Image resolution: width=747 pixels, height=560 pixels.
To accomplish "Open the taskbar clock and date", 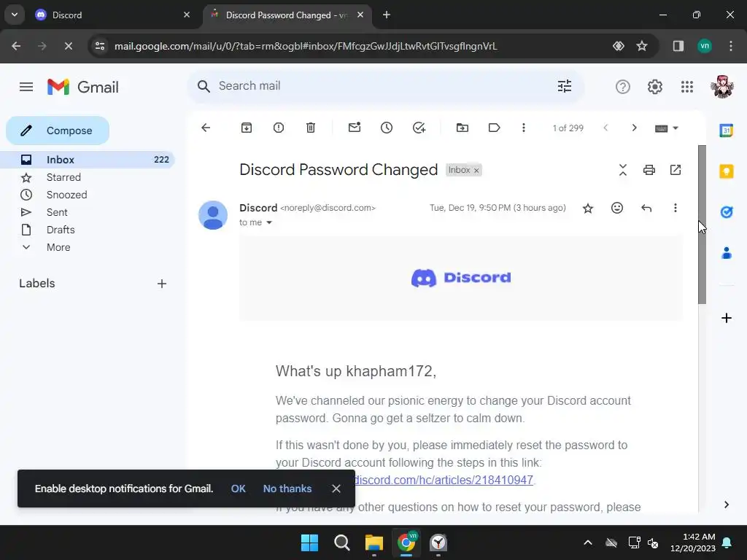I will click(693, 542).
